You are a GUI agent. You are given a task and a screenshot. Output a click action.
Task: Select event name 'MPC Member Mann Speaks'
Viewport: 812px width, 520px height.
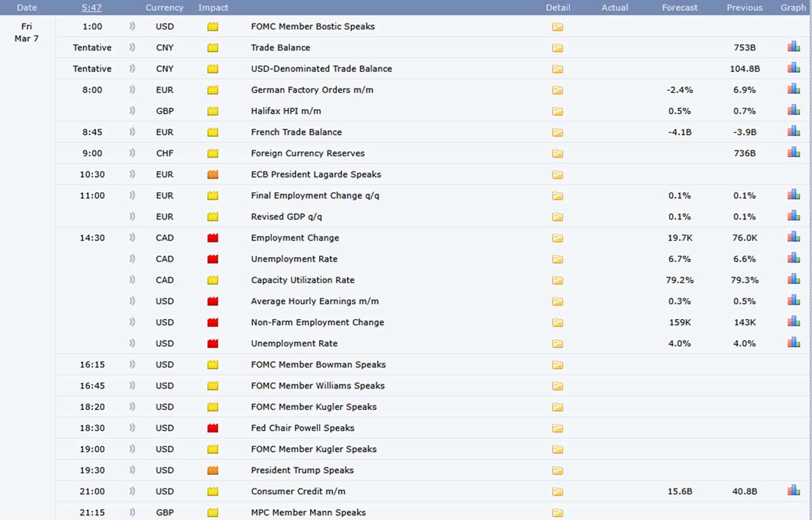tap(308, 512)
